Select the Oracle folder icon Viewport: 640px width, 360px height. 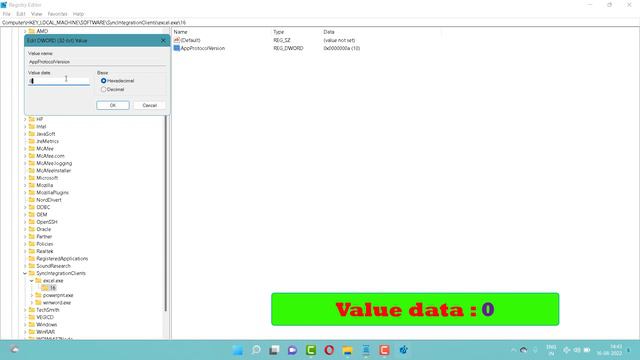[32, 229]
